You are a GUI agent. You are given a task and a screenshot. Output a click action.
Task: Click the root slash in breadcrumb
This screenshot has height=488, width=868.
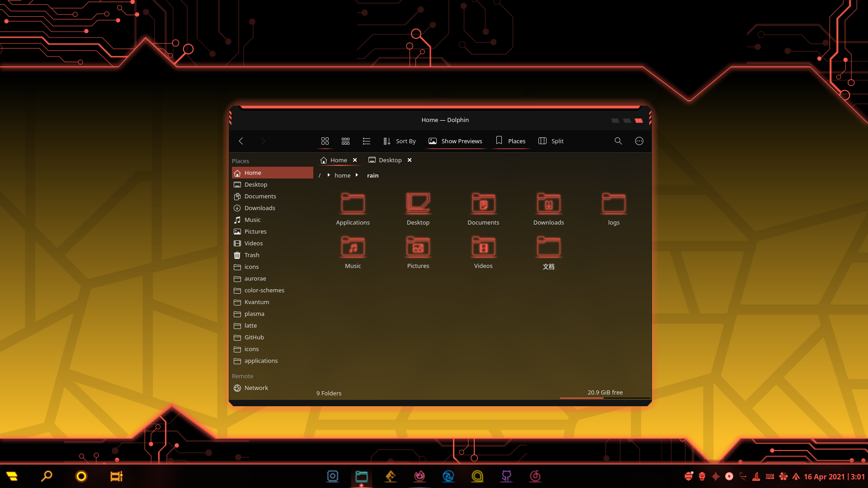click(320, 175)
